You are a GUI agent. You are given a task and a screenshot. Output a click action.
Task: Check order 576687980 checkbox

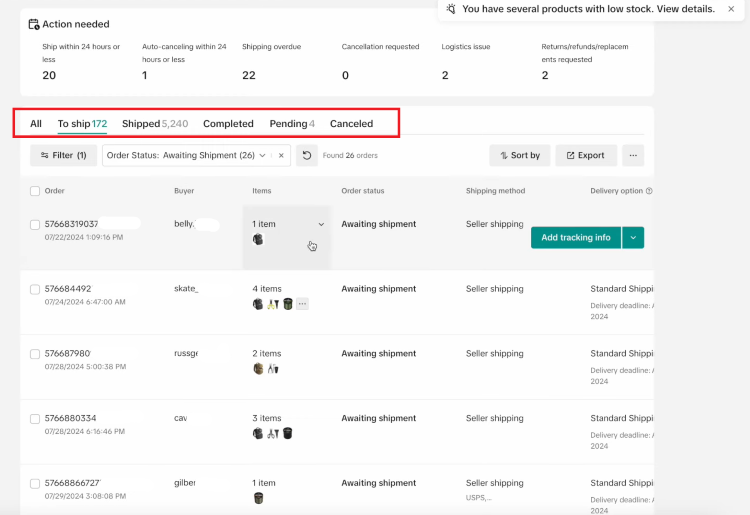coord(35,354)
